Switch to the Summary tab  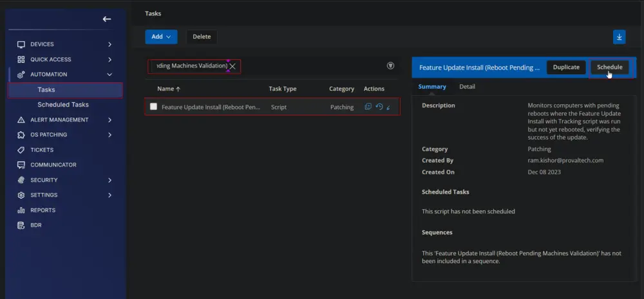432,87
